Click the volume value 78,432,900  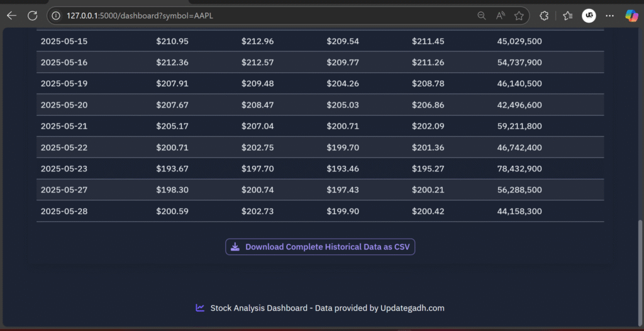click(519, 169)
